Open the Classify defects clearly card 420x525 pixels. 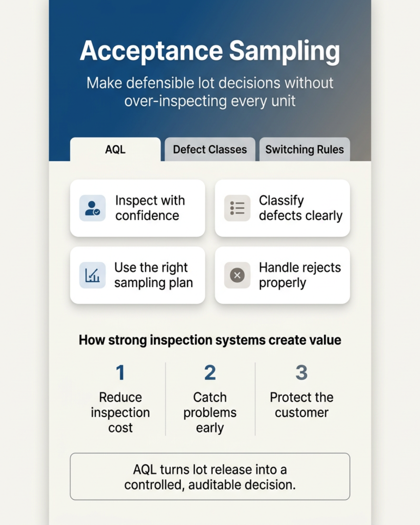pos(282,208)
